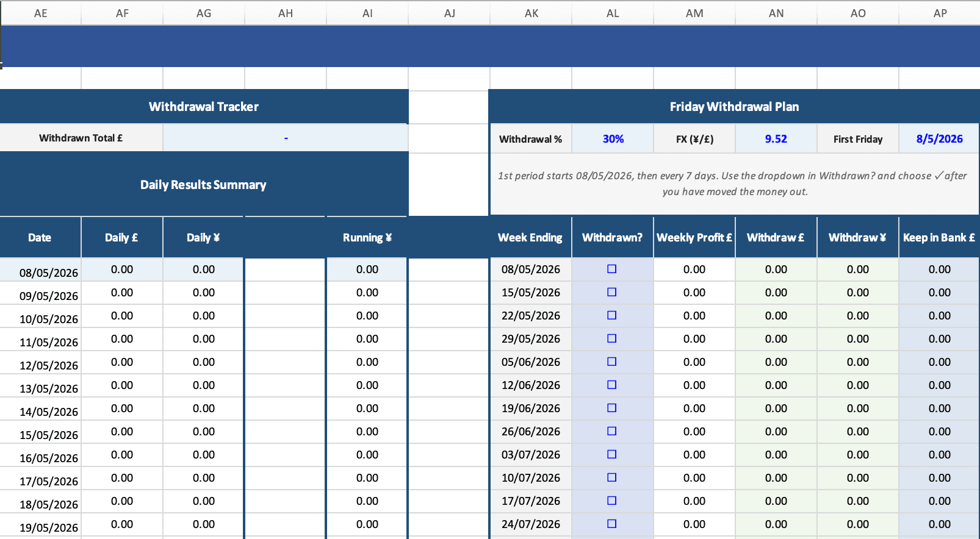Select the date cell 19/05/2026
Viewport: 980px width, 539px height.
(40, 525)
